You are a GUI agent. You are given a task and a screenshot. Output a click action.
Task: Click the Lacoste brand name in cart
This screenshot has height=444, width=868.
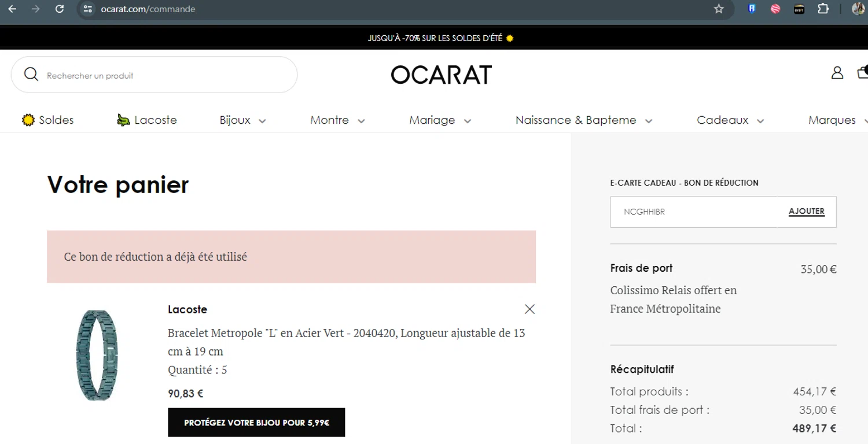(187, 309)
